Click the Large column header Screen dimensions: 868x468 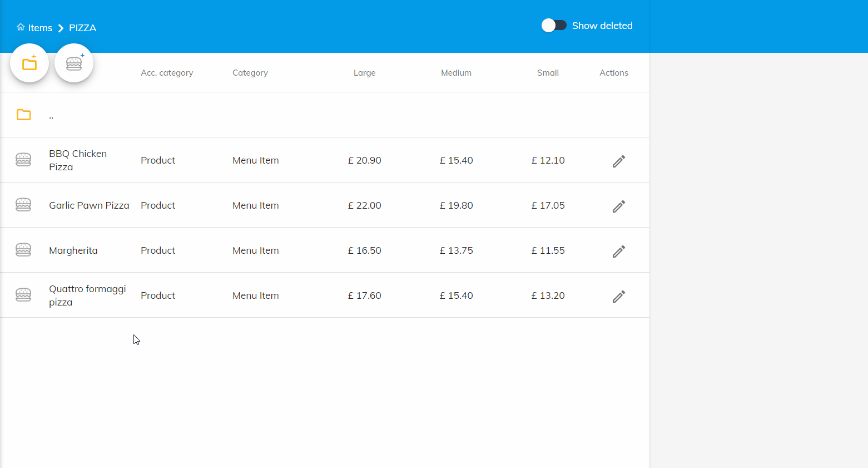[364, 73]
